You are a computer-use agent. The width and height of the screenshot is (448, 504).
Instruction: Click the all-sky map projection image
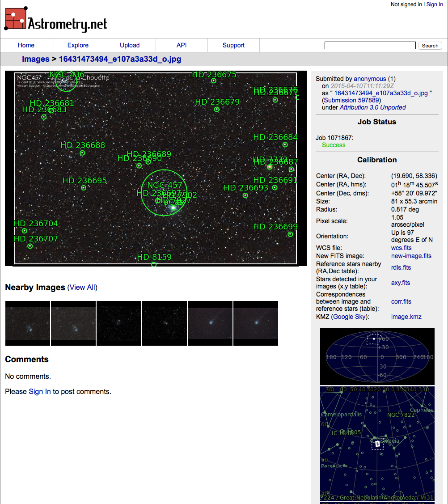click(377, 356)
